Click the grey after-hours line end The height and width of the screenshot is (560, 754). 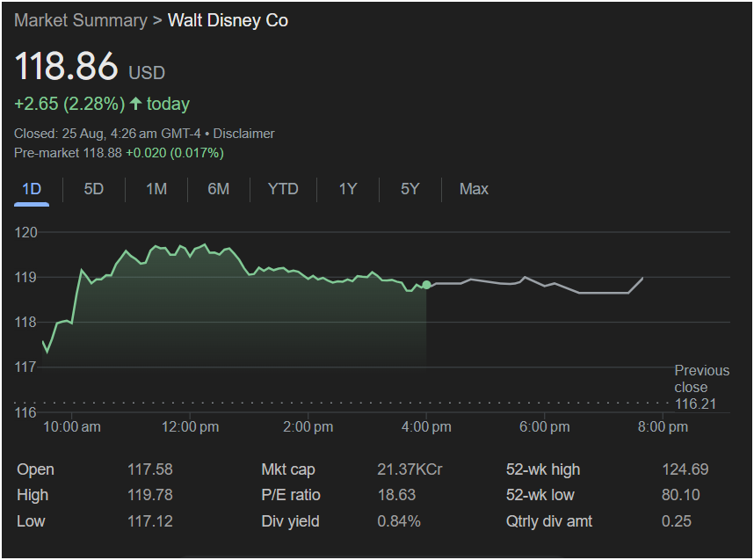642,278
